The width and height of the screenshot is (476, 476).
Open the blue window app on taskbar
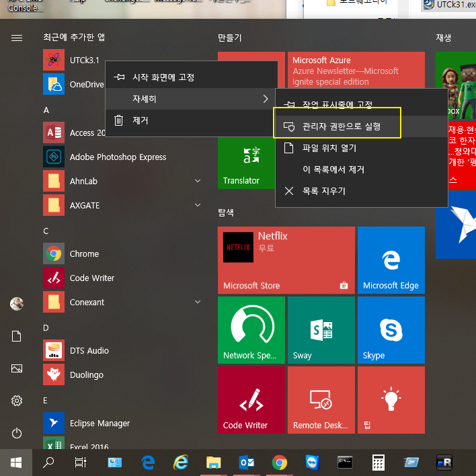[x=411, y=463]
